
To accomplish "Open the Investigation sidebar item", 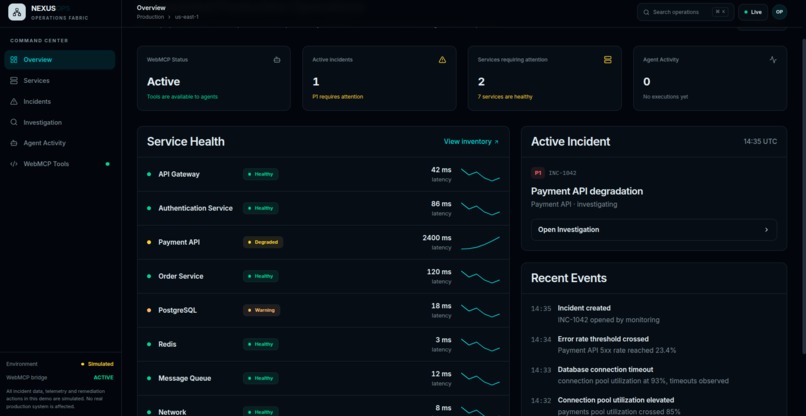I will click(x=60, y=122).
